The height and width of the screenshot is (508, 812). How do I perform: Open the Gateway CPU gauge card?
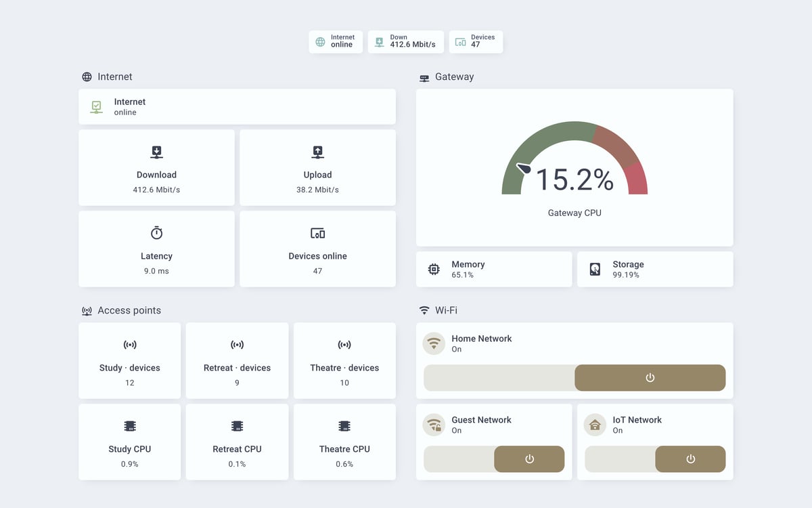coord(574,168)
